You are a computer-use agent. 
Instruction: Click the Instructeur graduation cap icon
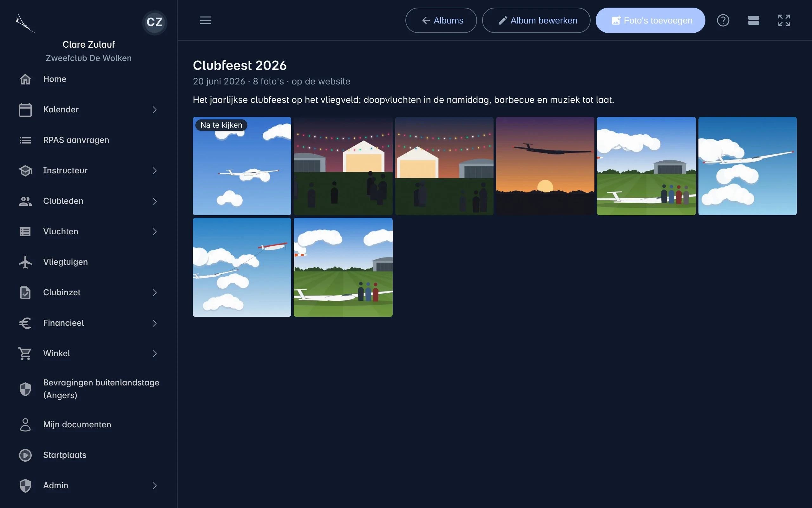(x=25, y=171)
